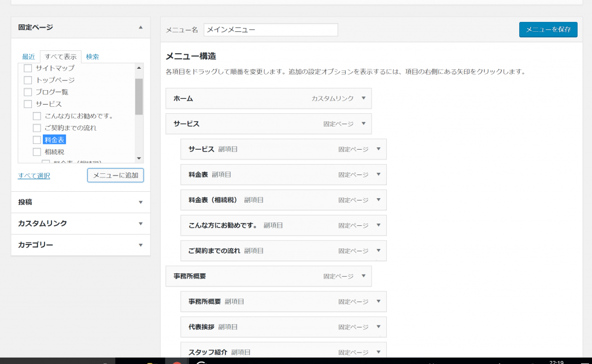Click the page list scrollbar up arrow

pos(139,68)
